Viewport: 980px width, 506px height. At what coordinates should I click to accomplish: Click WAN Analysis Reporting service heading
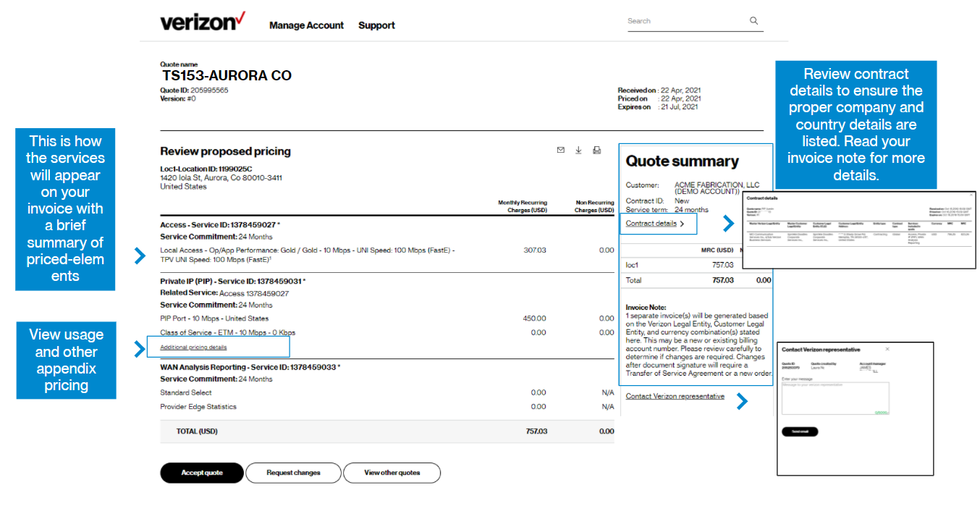tap(250, 367)
